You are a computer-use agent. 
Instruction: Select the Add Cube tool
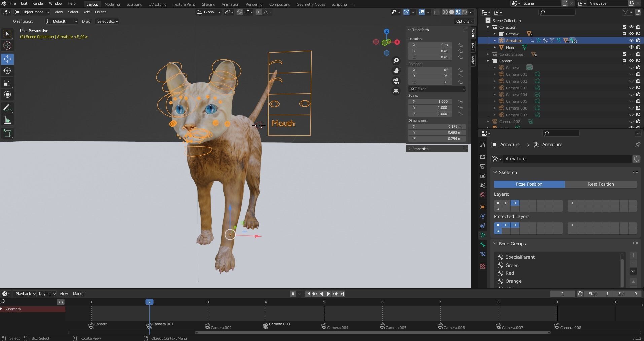[x=7, y=133]
